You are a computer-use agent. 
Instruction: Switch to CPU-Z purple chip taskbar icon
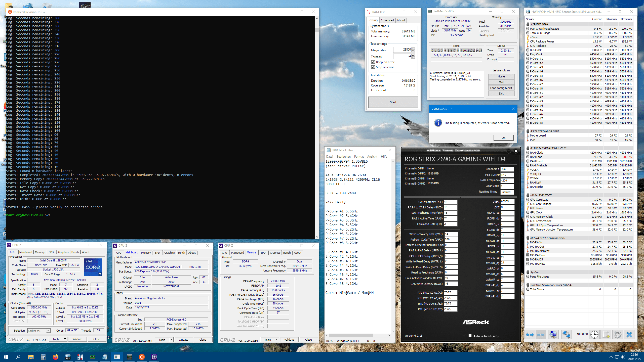coord(154,357)
